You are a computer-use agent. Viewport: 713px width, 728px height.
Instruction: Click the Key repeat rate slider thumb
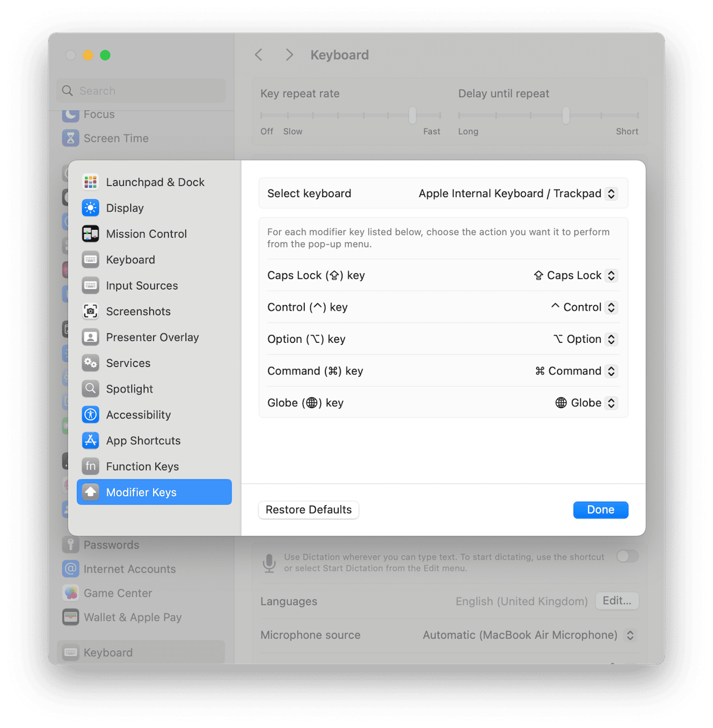click(x=412, y=115)
